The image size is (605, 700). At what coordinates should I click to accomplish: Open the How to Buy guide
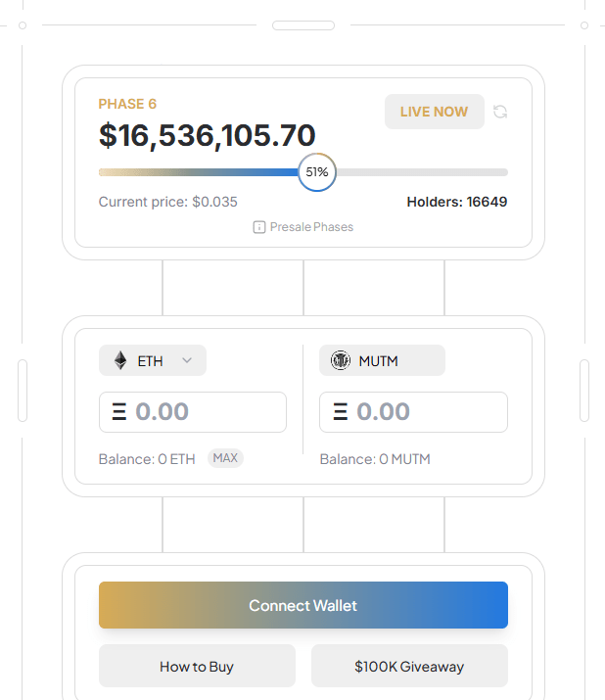click(197, 667)
